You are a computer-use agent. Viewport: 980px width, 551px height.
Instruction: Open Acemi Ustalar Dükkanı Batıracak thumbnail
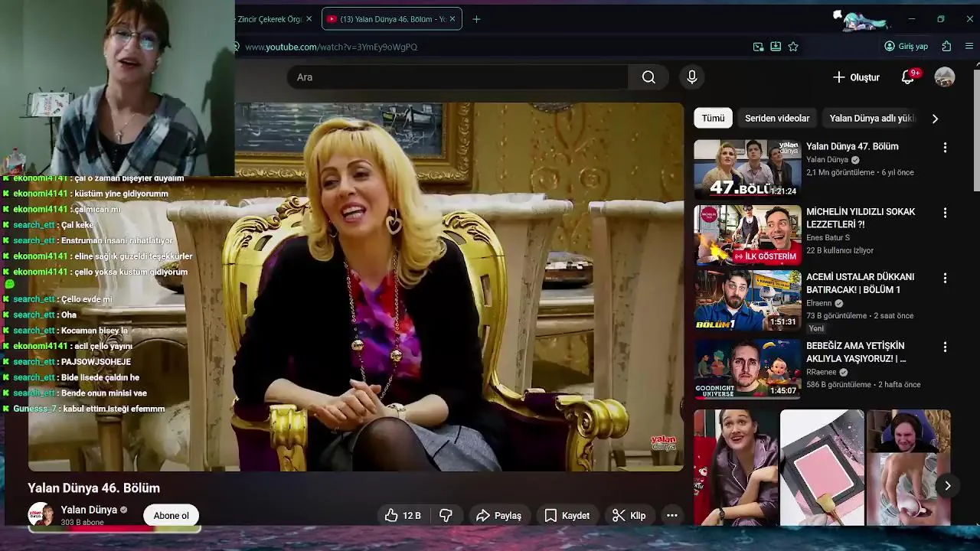point(747,300)
